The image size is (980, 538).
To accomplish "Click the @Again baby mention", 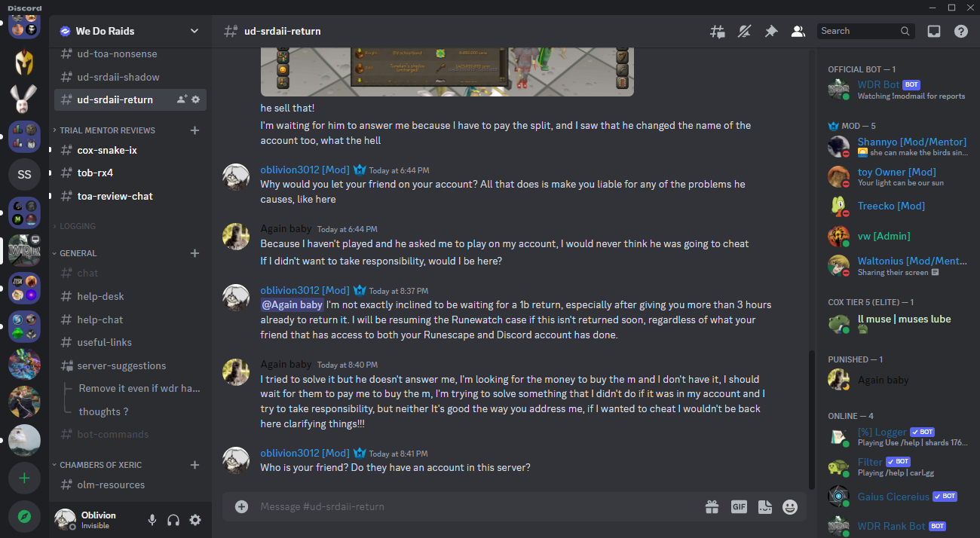I will click(x=292, y=305).
